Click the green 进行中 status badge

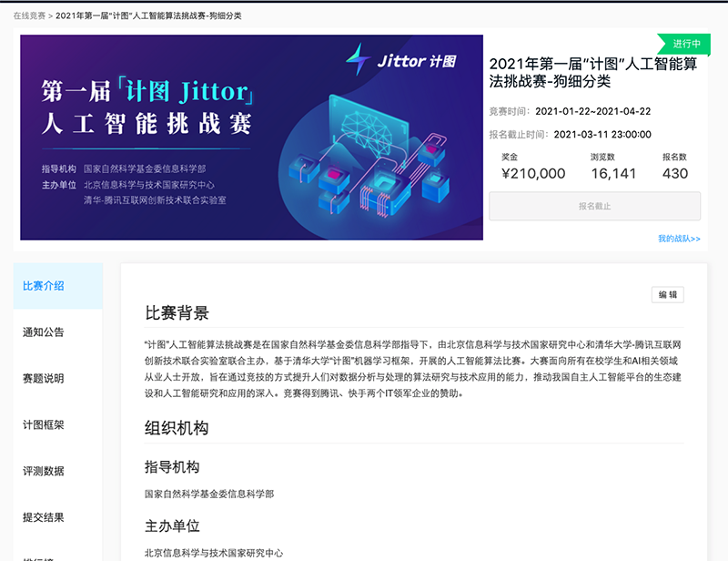685,44
